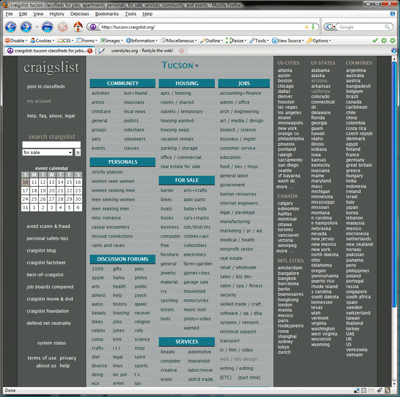The height and width of the screenshot is (397, 400).
Task: Click the green checkmark render mode indicator
Action: (x=375, y=40)
